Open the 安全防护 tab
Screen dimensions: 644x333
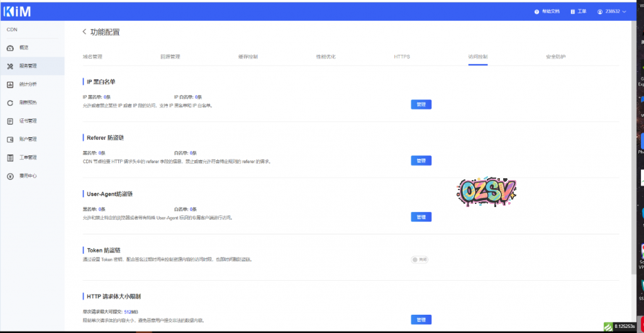[555, 57]
